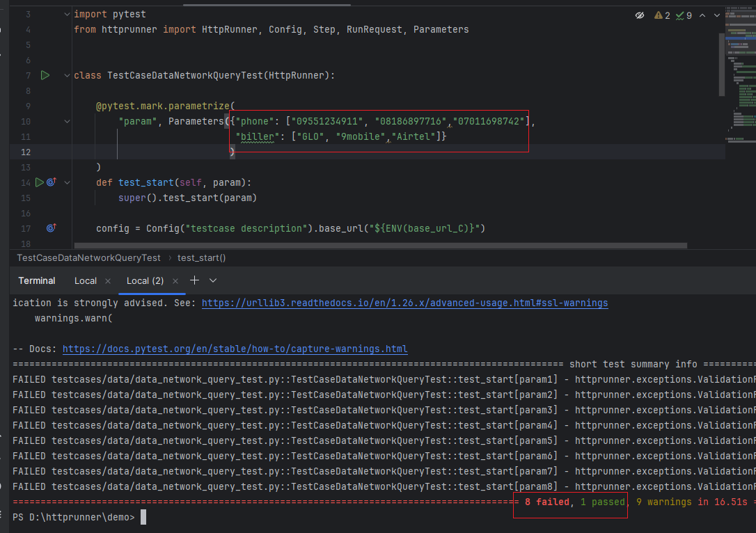Click the test_start() breadcrumb
Image resolution: width=756 pixels, height=533 pixels.
point(202,257)
